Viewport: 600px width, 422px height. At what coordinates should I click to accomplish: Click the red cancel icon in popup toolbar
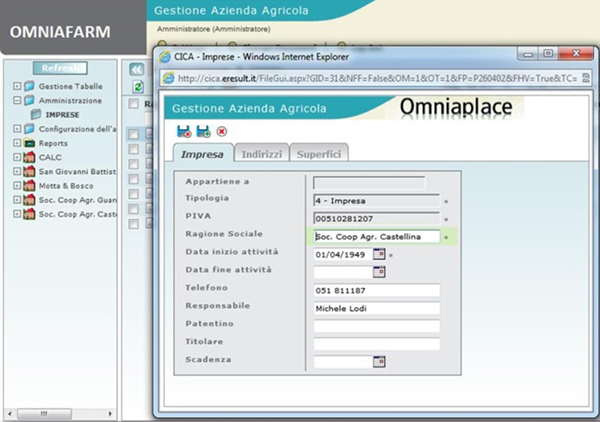click(221, 131)
